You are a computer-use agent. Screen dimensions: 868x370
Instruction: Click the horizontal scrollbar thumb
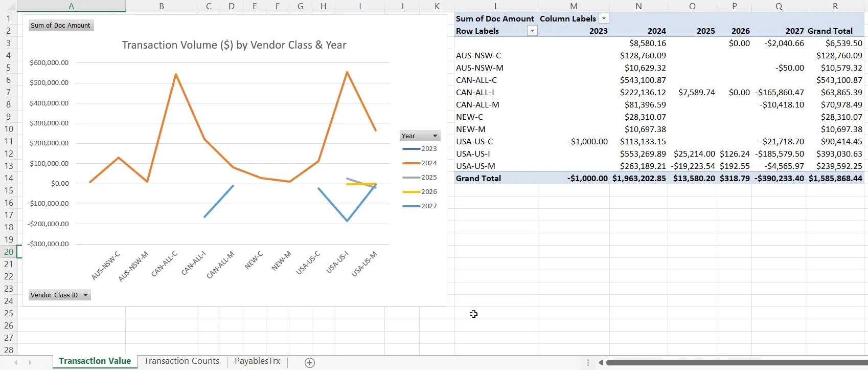pyautogui.click(x=736, y=362)
